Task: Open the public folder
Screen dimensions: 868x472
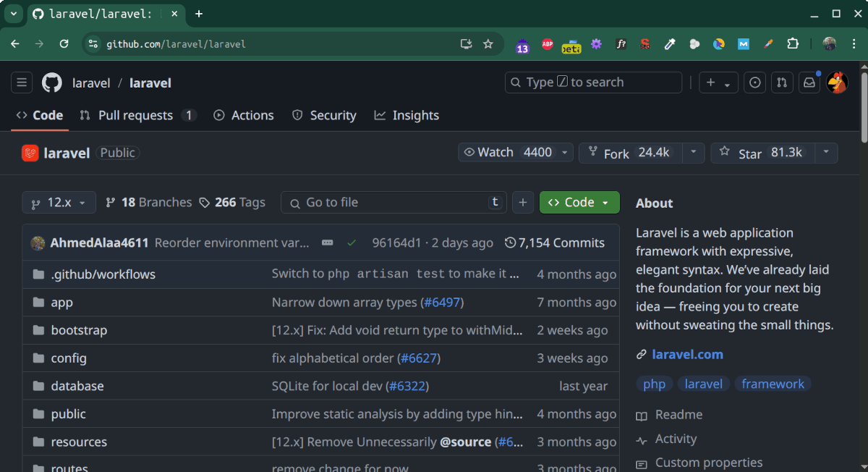Action: (69, 414)
